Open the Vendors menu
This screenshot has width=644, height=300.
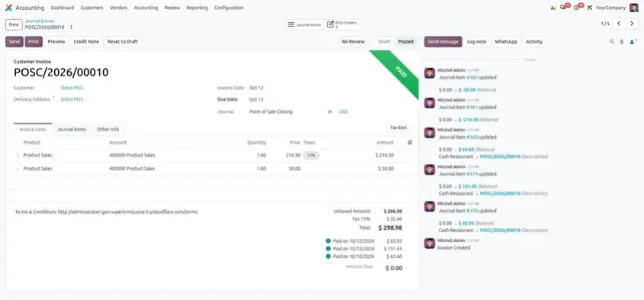119,8
